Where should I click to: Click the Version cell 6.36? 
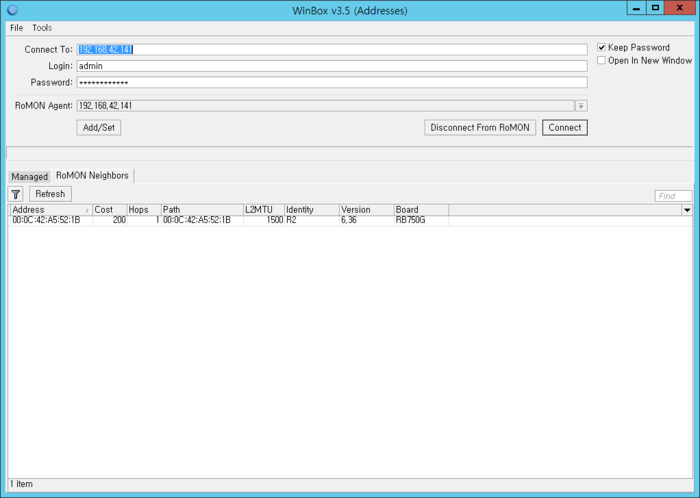click(349, 220)
